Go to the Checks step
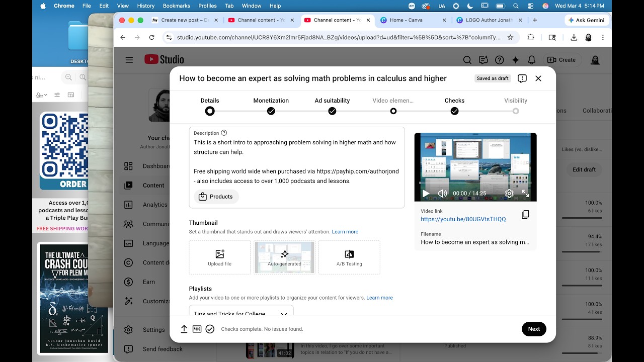 click(x=454, y=106)
